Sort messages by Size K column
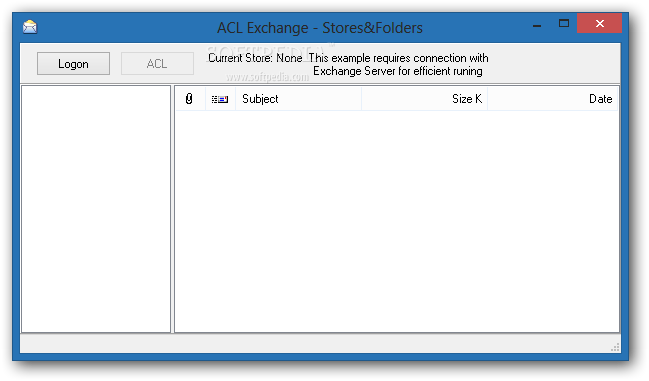The image size is (649, 381). (x=425, y=99)
